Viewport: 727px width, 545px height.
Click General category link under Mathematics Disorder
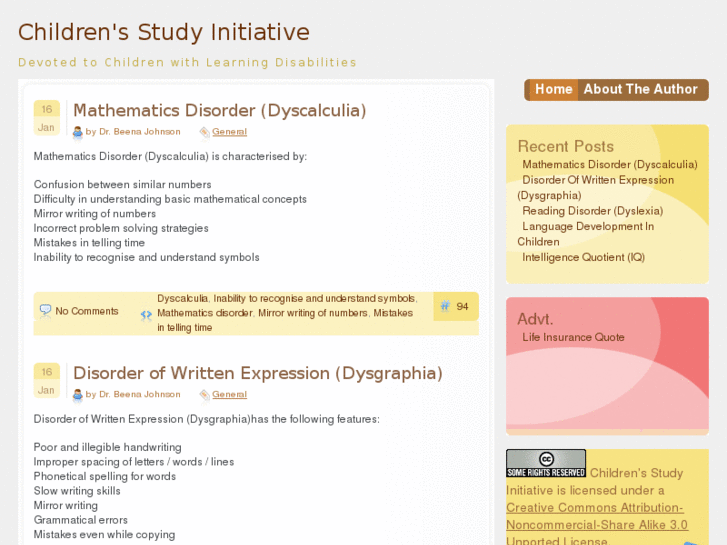[230, 132]
